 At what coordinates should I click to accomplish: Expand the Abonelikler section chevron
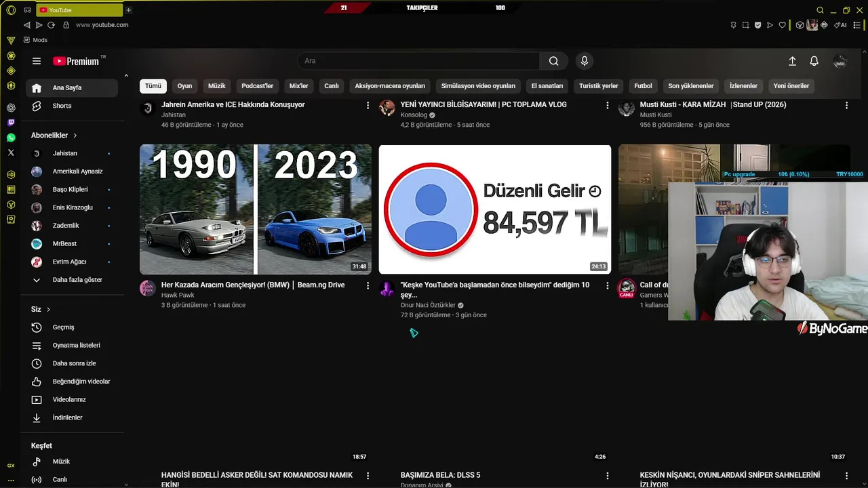tap(75, 136)
